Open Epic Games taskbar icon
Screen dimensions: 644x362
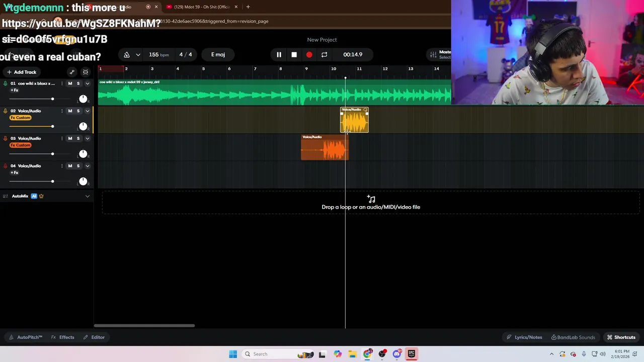[412, 354]
